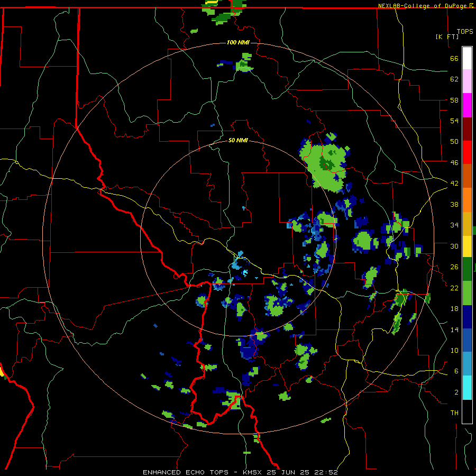This screenshot has width=476, height=476.
Task: Click the yellow legend swatch
Action: 467,246
